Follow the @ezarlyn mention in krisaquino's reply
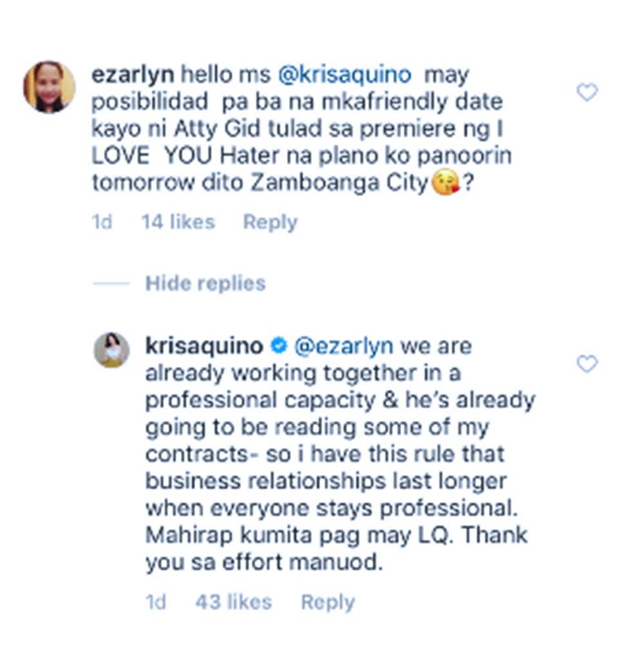644x657 pixels. point(344,347)
